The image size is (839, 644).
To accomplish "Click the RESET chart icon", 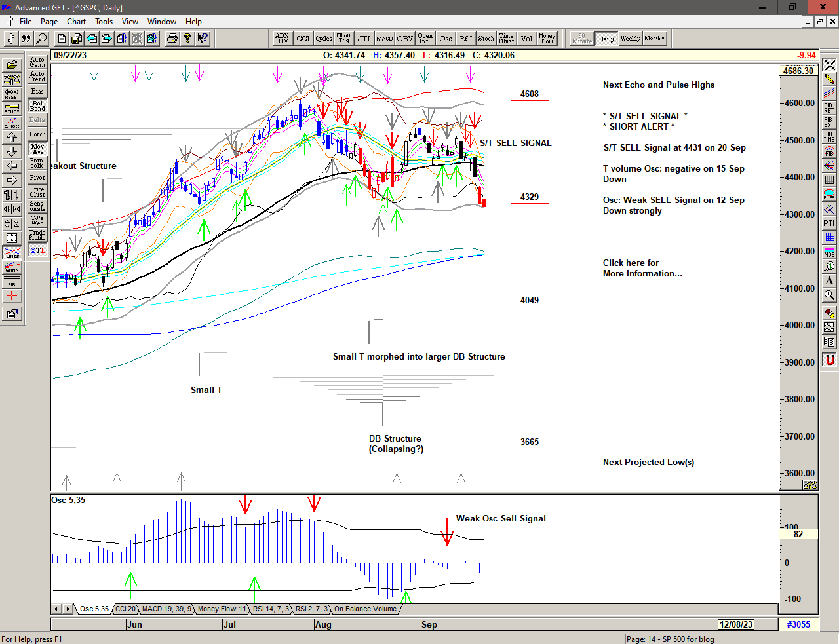I will click(x=12, y=94).
